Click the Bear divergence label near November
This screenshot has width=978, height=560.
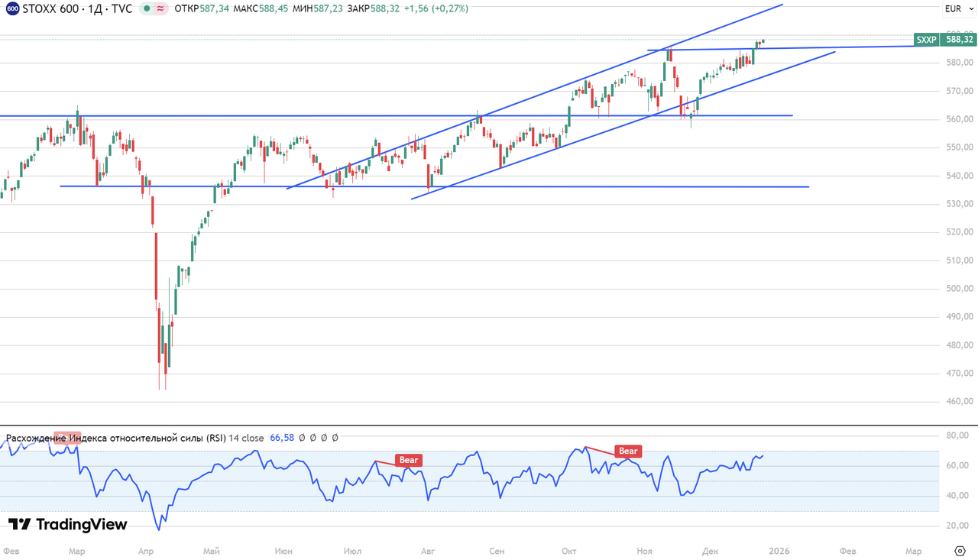point(628,451)
